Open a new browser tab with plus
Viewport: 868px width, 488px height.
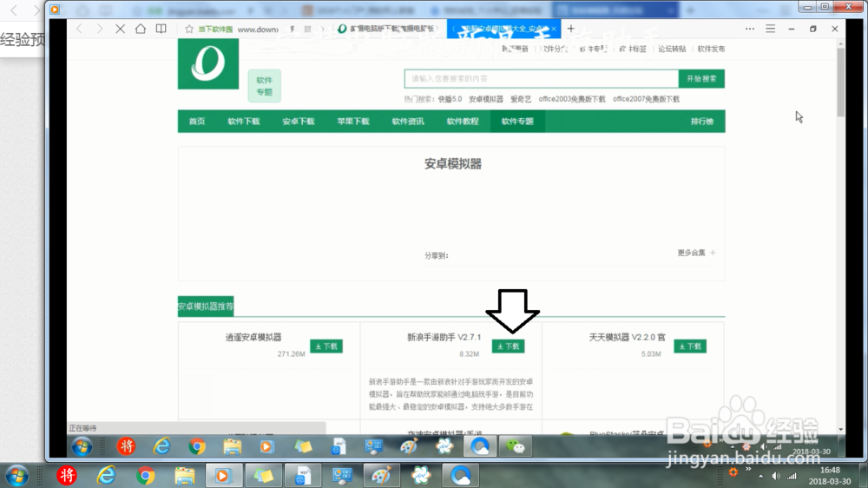(x=571, y=29)
